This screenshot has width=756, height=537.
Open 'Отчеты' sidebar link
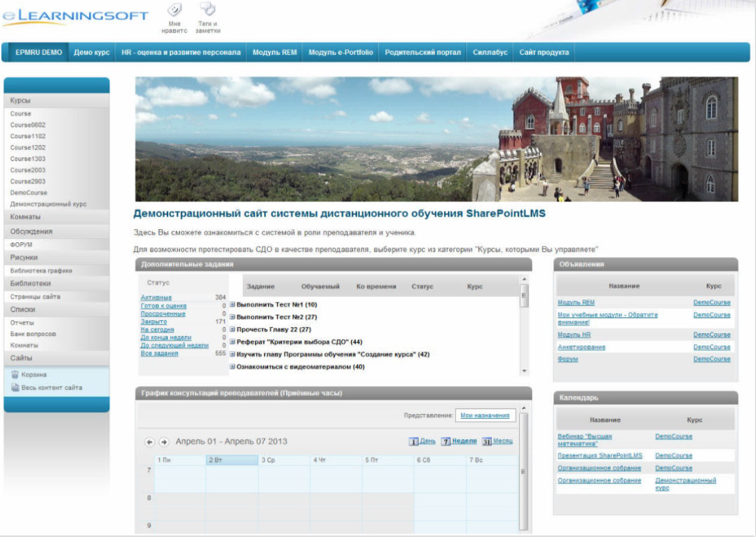22,323
